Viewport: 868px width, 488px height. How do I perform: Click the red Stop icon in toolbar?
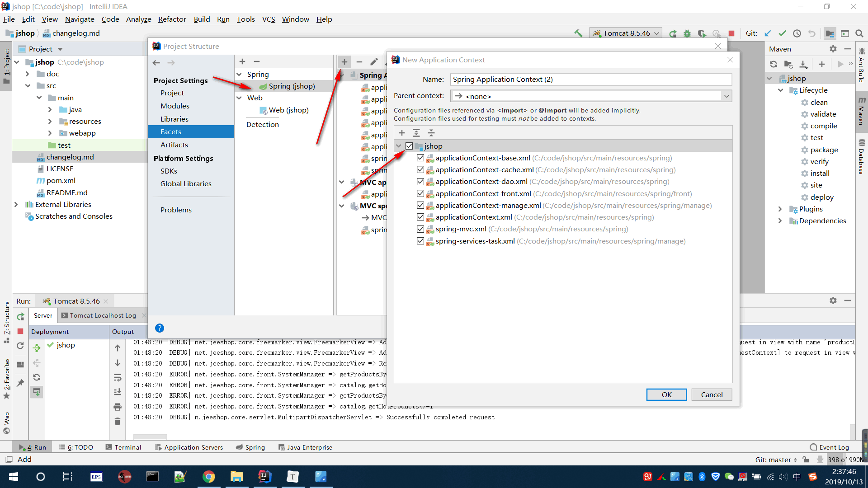(x=731, y=33)
